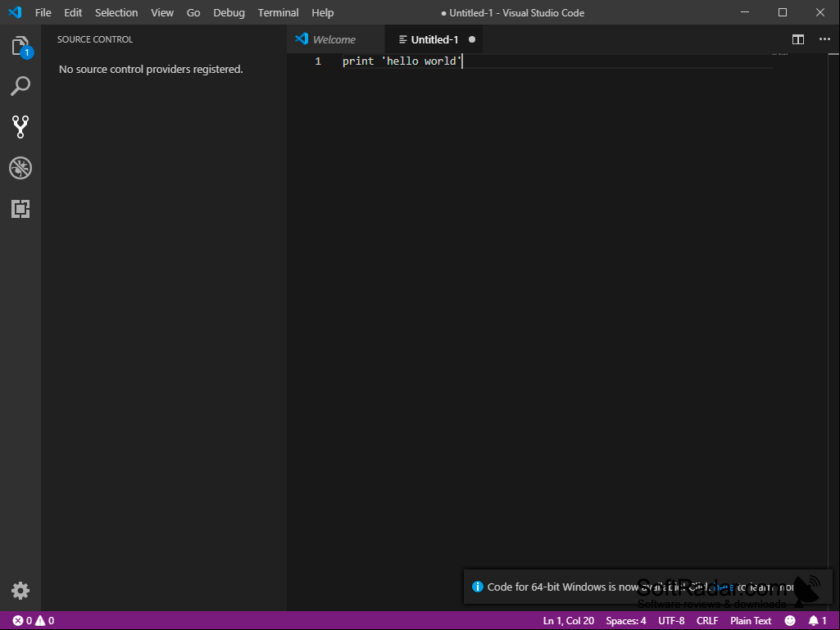Click line 1 code text in editor

click(x=402, y=61)
